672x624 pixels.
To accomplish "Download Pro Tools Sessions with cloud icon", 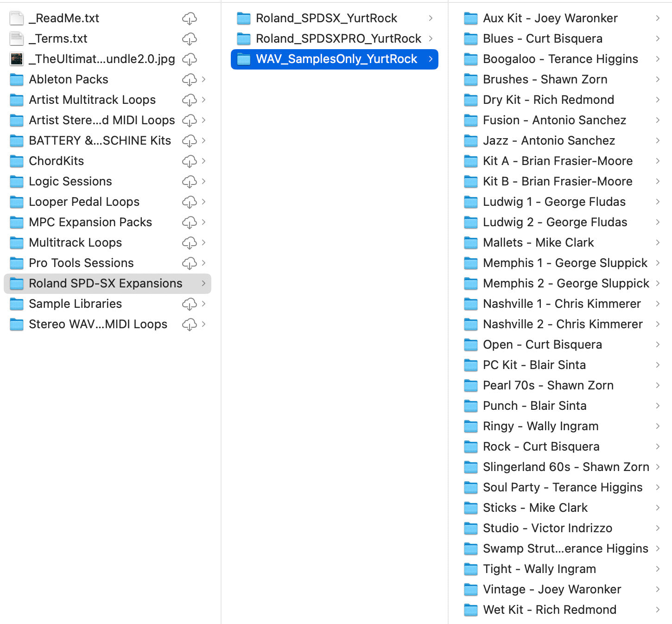I will [x=189, y=263].
